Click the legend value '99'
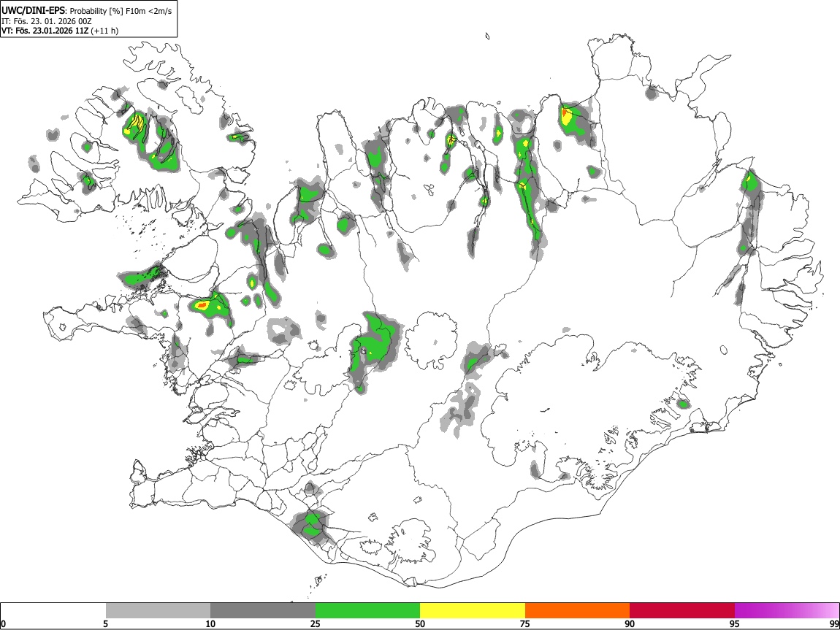Screen dimensions: 840x630 point(834,623)
